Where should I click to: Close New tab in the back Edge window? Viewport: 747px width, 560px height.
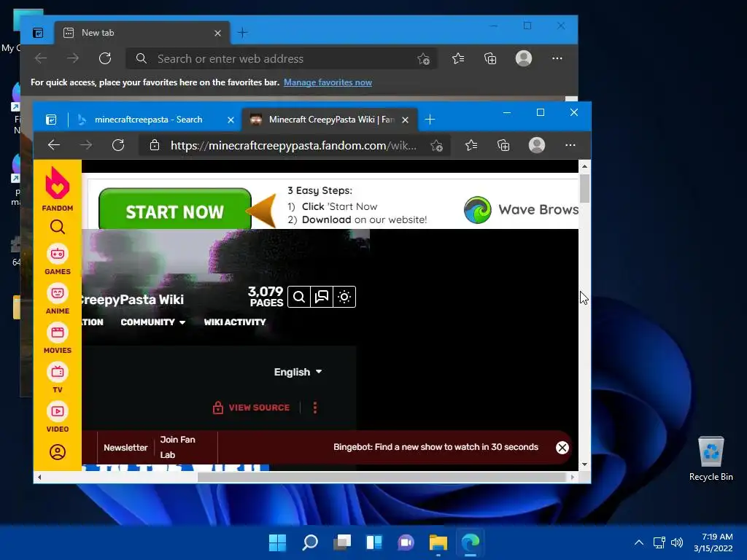point(217,33)
